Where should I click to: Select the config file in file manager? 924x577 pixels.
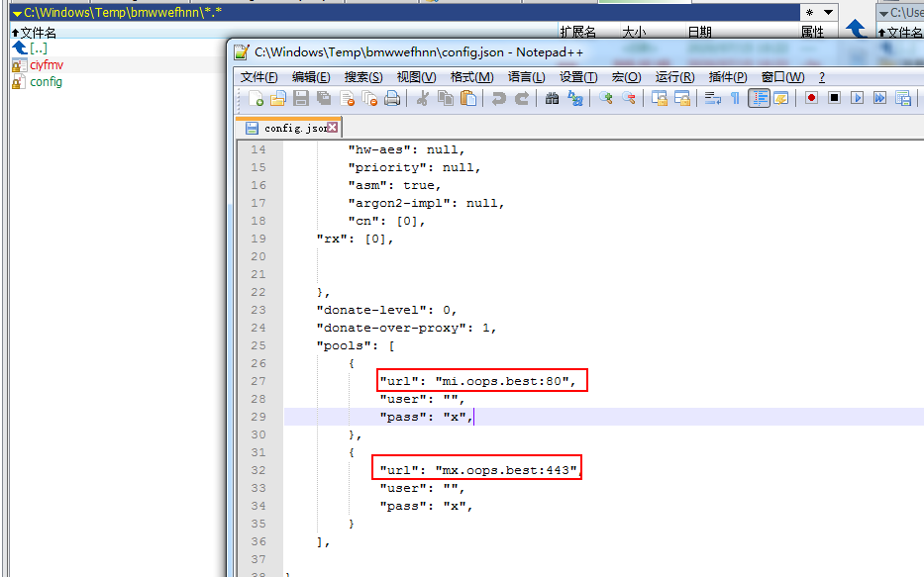click(x=46, y=82)
